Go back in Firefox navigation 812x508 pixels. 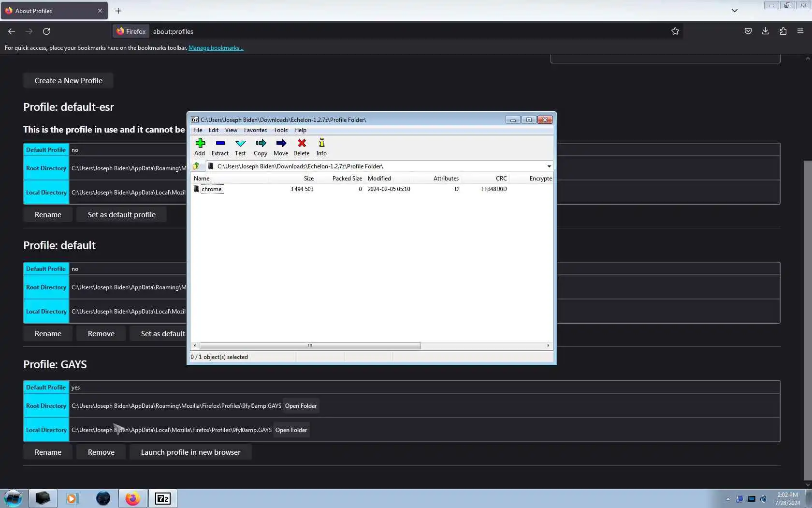click(x=12, y=31)
